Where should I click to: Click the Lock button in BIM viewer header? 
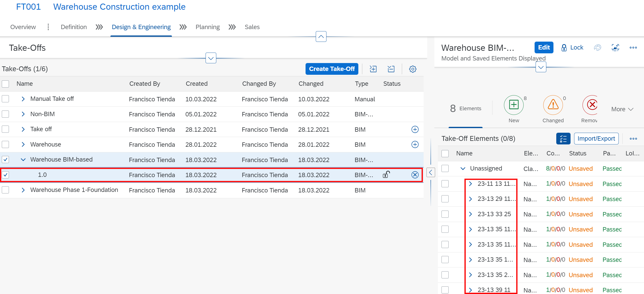tap(572, 47)
